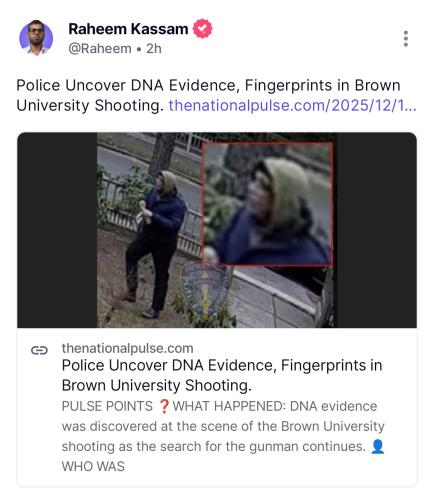Open Raheem Kassam's profile avatar

(x=36, y=37)
